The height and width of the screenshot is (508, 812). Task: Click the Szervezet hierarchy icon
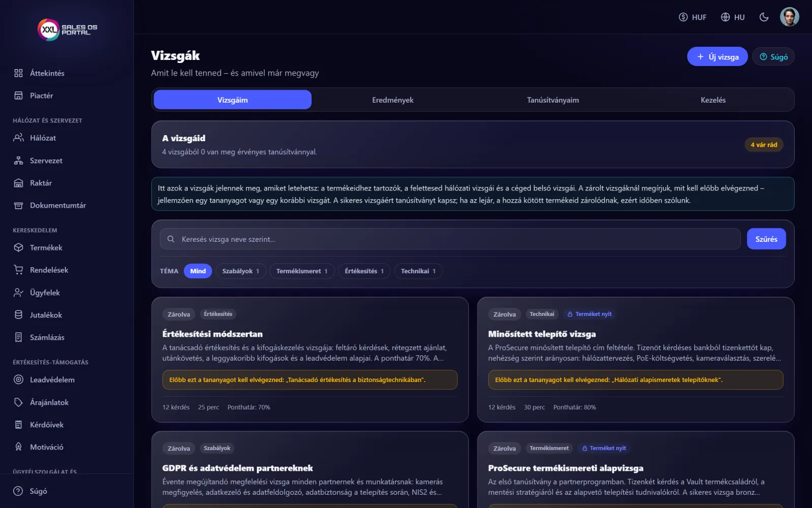click(19, 161)
